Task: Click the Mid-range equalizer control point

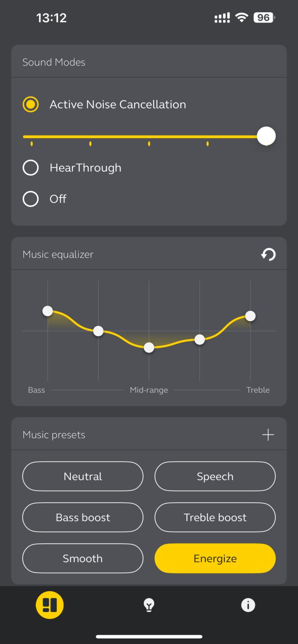Action: (149, 347)
